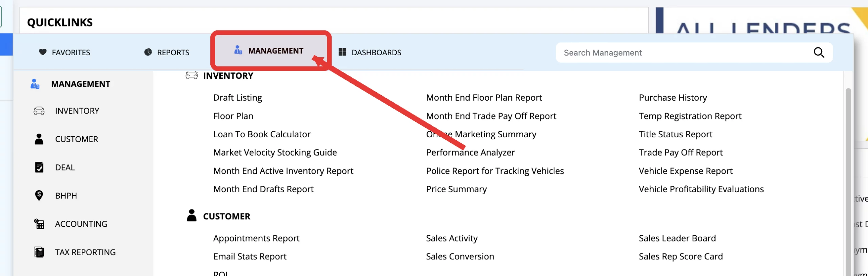Open Sales Rep Score Card
Image resolution: width=868 pixels, height=276 pixels.
tap(681, 257)
